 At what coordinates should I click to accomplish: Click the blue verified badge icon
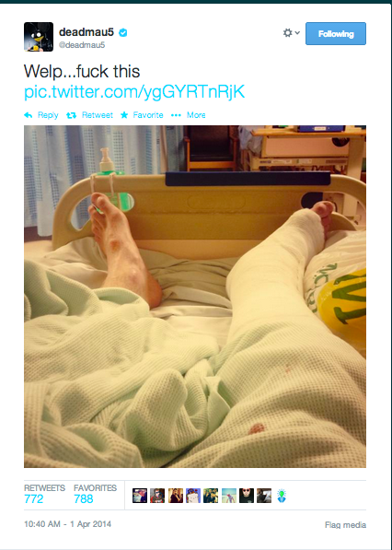(123, 33)
